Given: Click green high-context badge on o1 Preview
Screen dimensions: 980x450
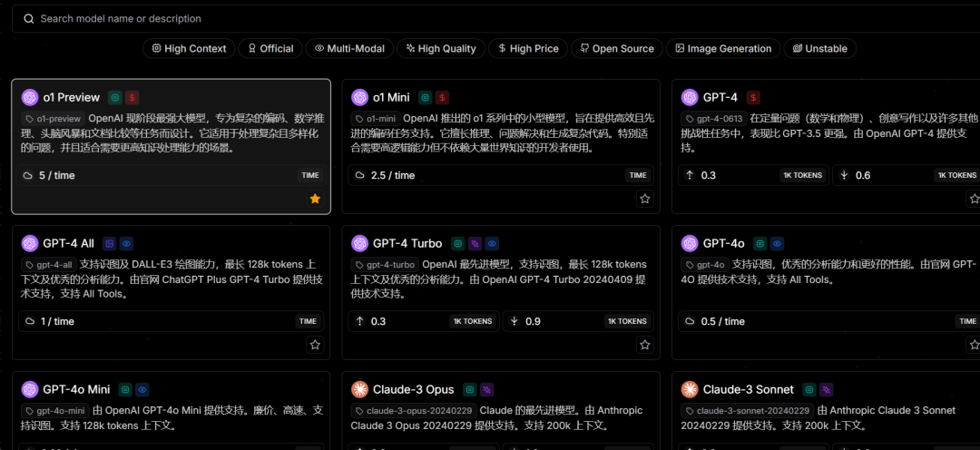Looking at the screenshot, I should (115, 97).
